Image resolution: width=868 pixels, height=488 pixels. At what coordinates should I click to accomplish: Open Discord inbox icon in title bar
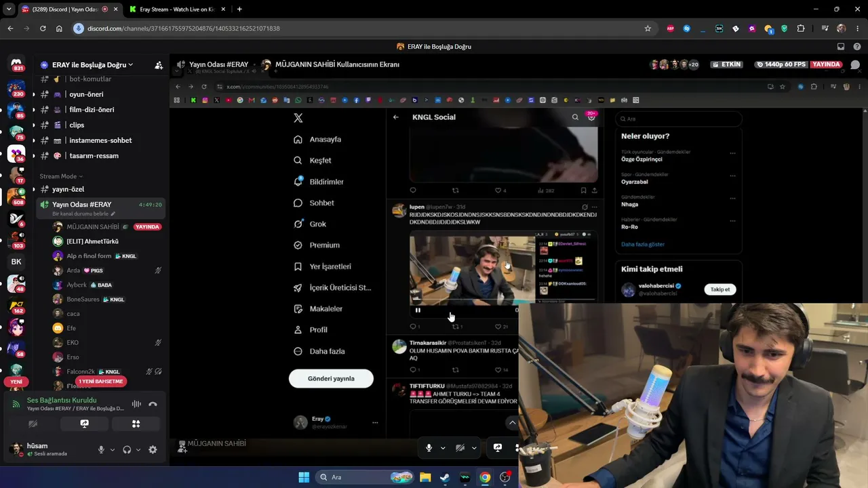[x=841, y=47]
